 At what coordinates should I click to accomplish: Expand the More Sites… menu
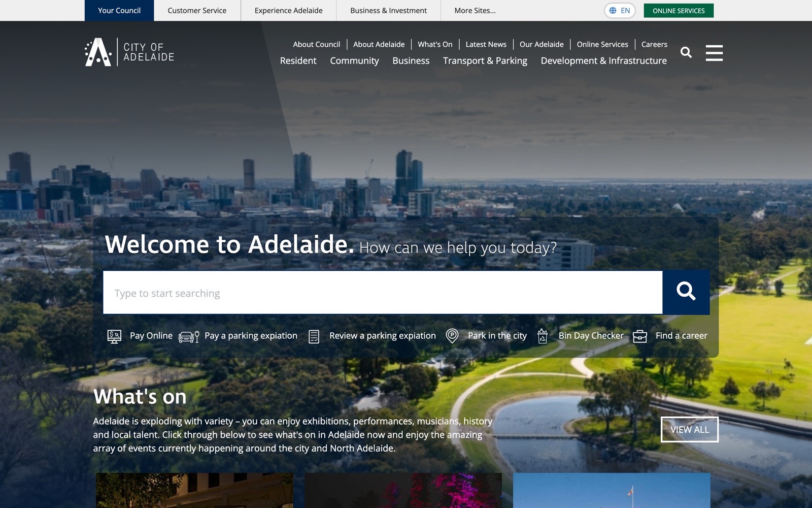475,11
